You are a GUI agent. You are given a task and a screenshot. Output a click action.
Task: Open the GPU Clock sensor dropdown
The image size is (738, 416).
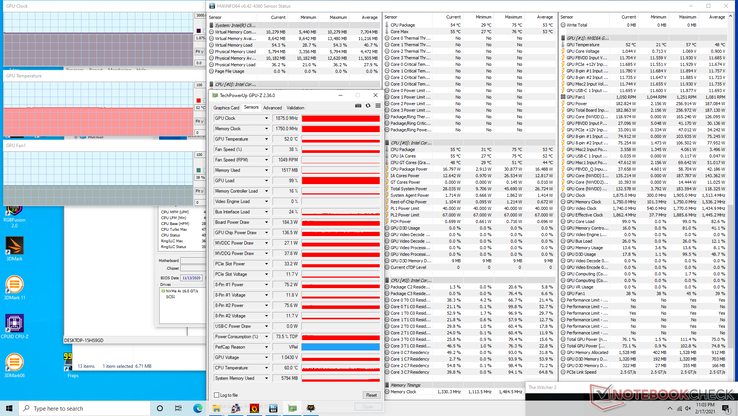(x=266, y=118)
